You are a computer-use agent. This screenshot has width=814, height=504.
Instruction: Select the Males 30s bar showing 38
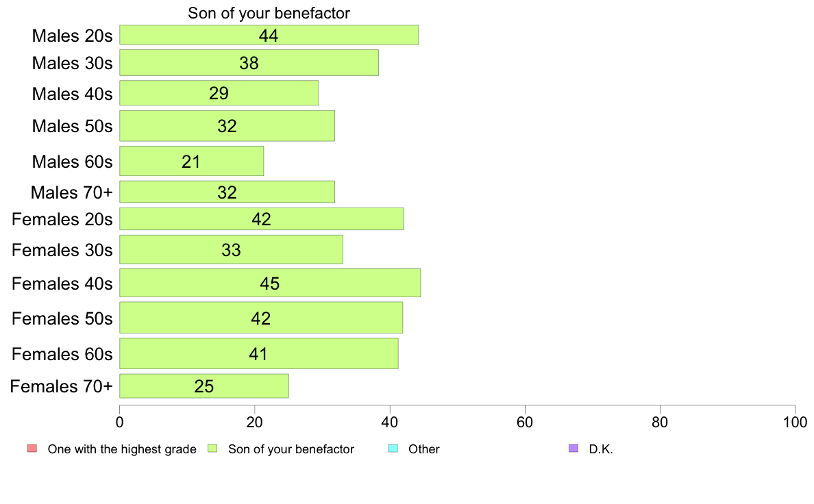coord(249,63)
